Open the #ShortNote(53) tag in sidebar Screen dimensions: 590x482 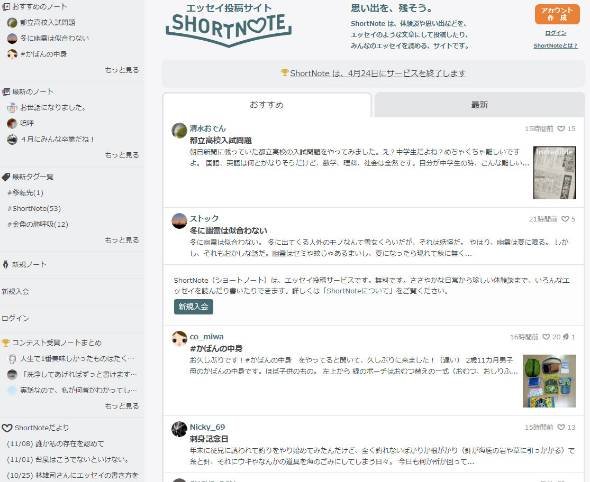coord(34,208)
